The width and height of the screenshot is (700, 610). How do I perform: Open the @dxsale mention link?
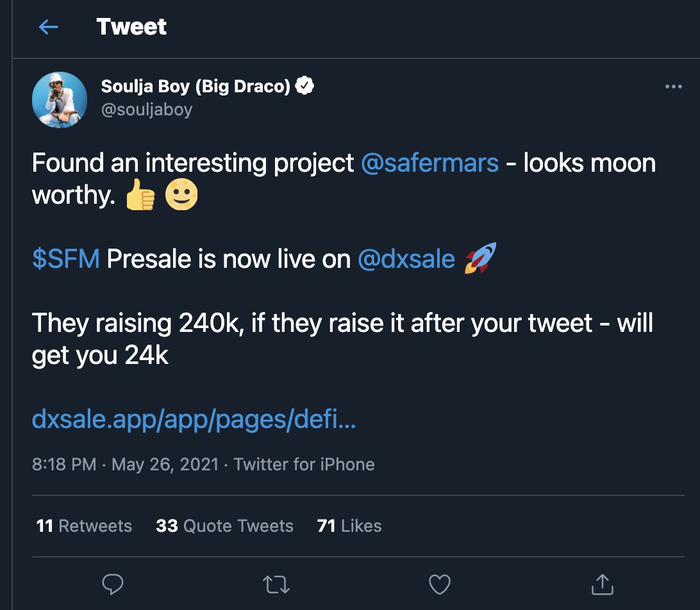pyautogui.click(x=406, y=259)
